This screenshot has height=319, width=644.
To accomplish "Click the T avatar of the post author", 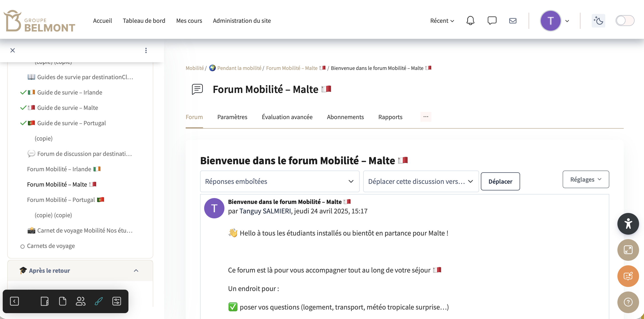I will click(x=214, y=208).
